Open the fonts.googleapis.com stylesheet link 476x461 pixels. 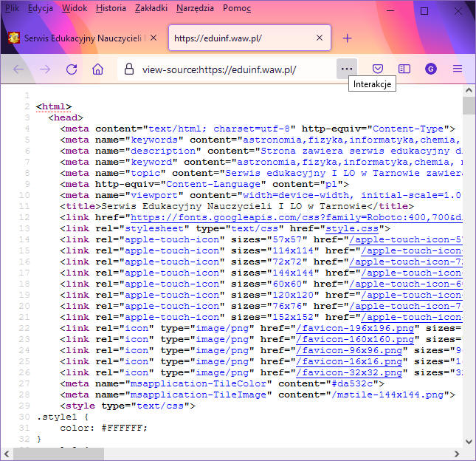[x=295, y=218]
